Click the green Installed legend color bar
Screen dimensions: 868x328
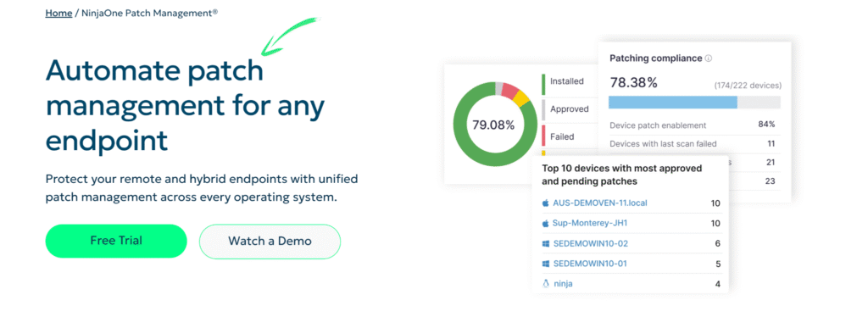(543, 84)
